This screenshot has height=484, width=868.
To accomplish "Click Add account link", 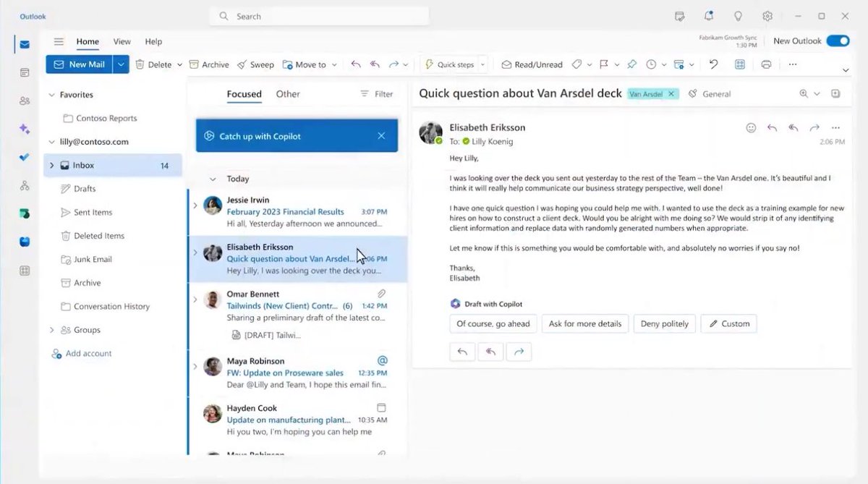I will [81, 354].
